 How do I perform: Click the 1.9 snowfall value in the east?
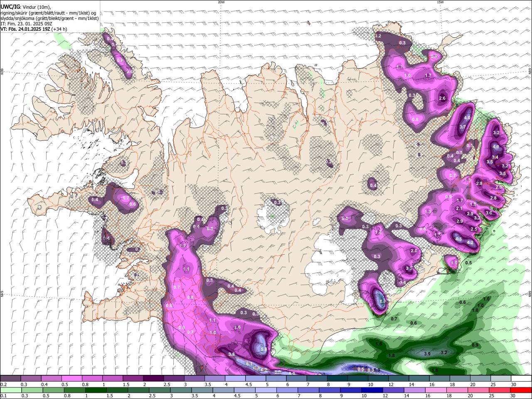[x=473, y=204]
